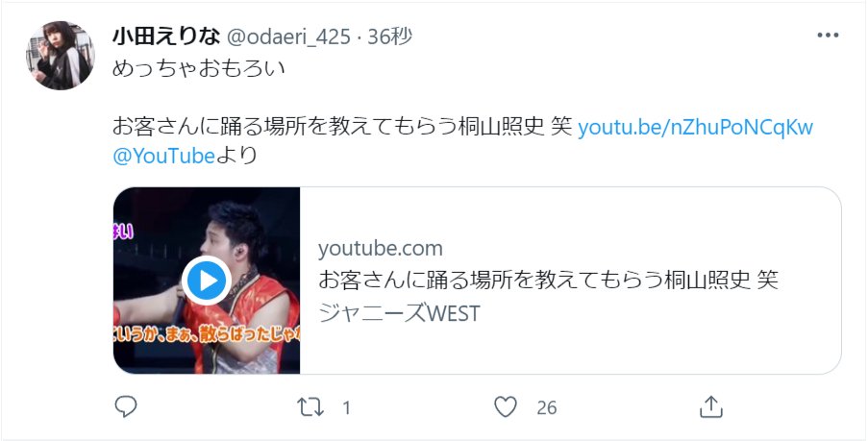Click the display name 小田えりな

[166, 37]
